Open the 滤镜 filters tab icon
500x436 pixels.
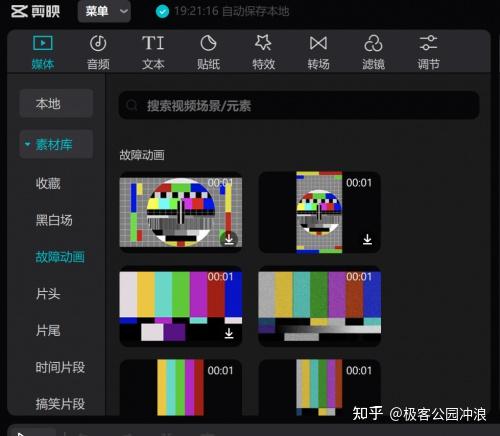(373, 43)
